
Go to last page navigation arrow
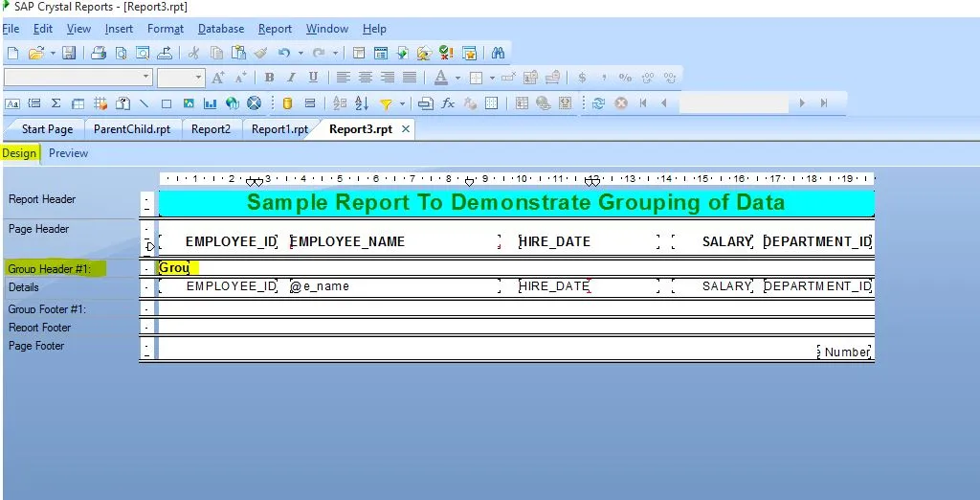tap(824, 103)
